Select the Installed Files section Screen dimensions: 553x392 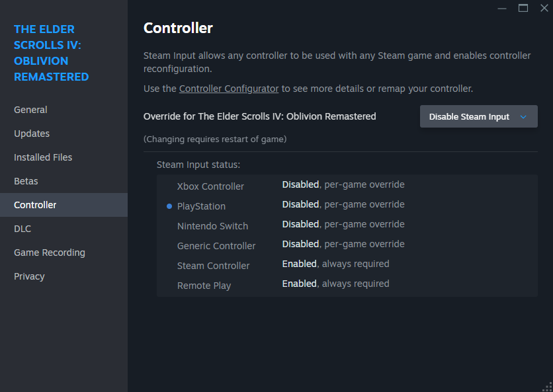pyautogui.click(x=42, y=157)
